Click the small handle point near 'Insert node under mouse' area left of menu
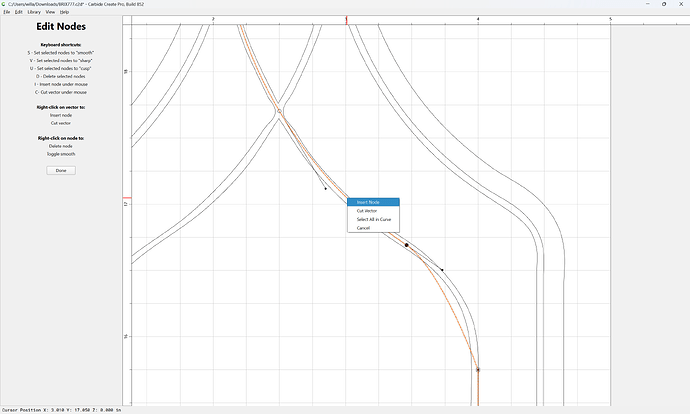Image resolution: width=690 pixels, height=414 pixels. coord(326,189)
